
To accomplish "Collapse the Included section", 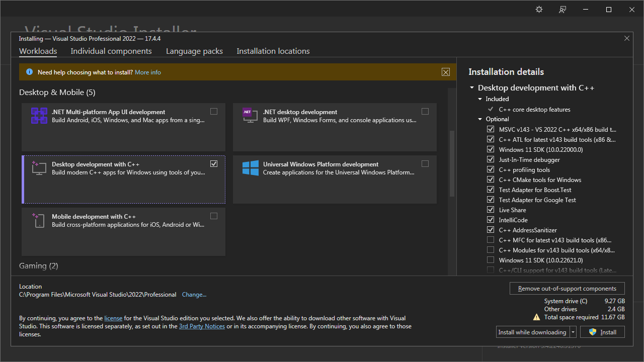I will pos(480,99).
